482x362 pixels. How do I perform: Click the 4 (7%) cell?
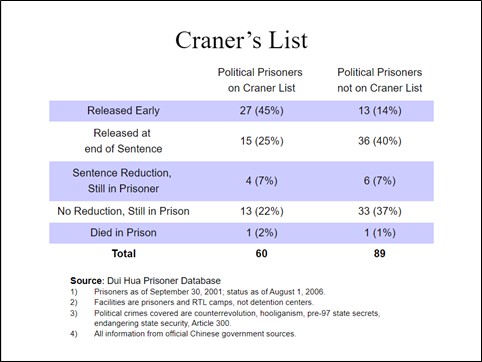(262, 181)
